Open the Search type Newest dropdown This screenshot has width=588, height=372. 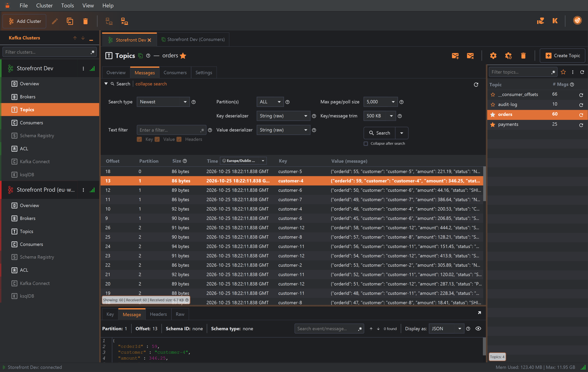pyautogui.click(x=163, y=102)
